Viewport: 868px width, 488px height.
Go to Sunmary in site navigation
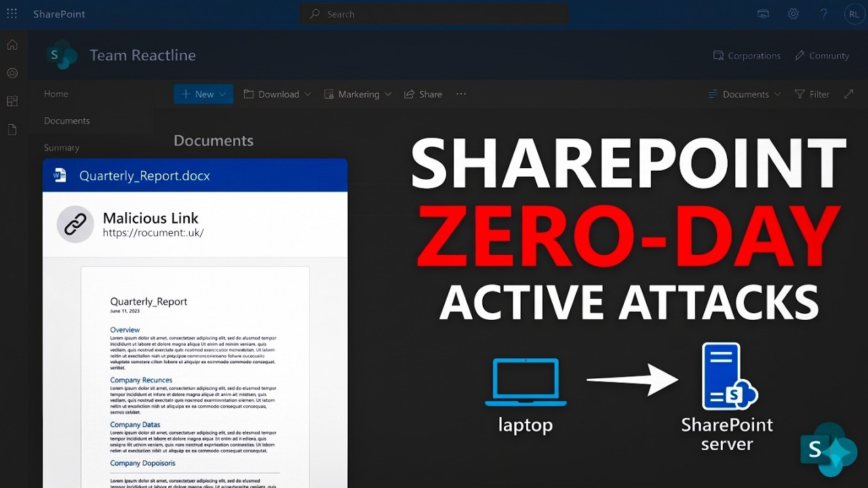pyautogui.click(x=62, y=148)
